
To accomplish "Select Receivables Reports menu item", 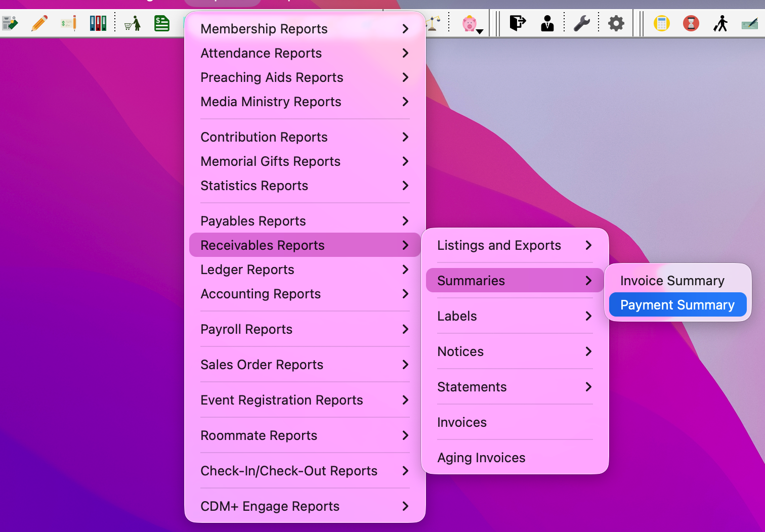I will pos(305,245).
